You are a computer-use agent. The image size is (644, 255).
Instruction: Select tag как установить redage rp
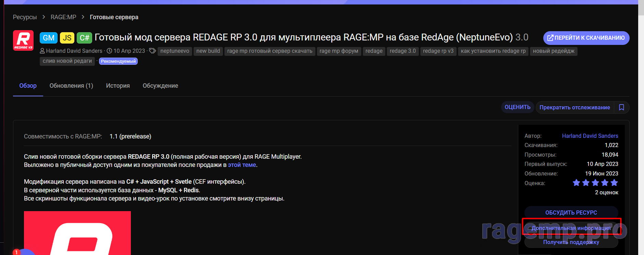(493, 51)
